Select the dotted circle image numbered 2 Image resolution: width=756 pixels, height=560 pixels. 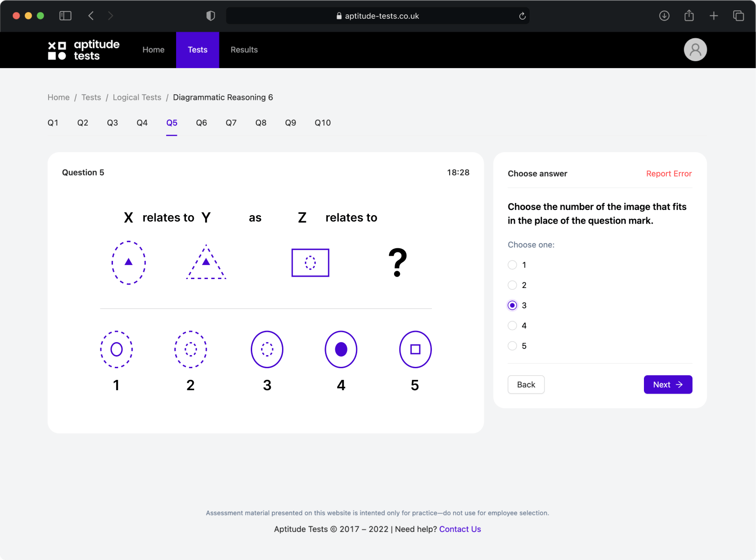191,349
